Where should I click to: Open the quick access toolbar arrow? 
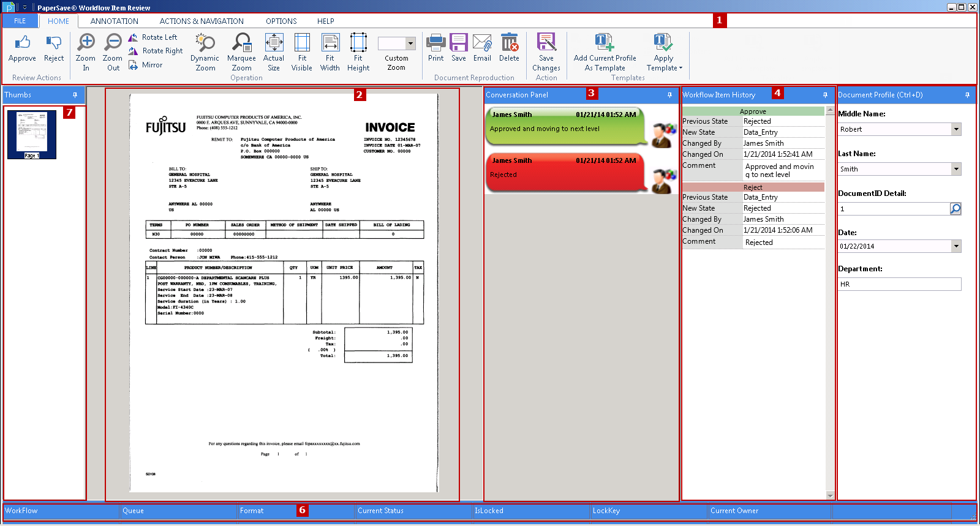pos(24,7)
